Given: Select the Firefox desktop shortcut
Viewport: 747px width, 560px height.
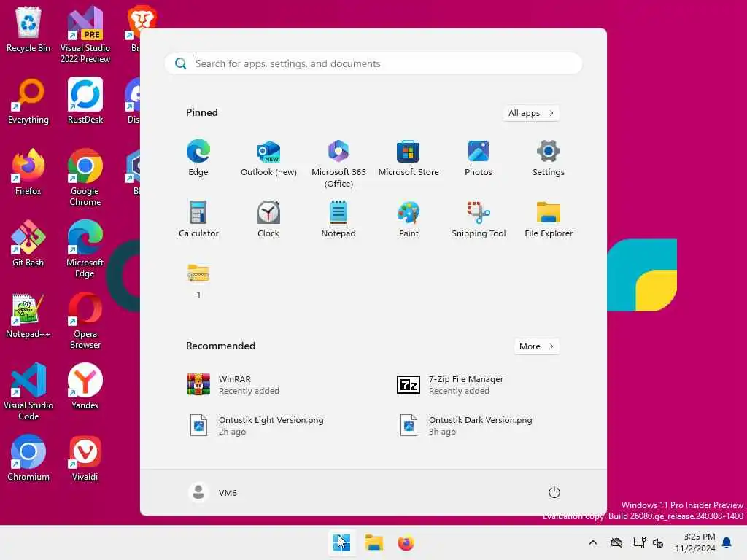Looking at the screenshot, I should coord(28,172).
